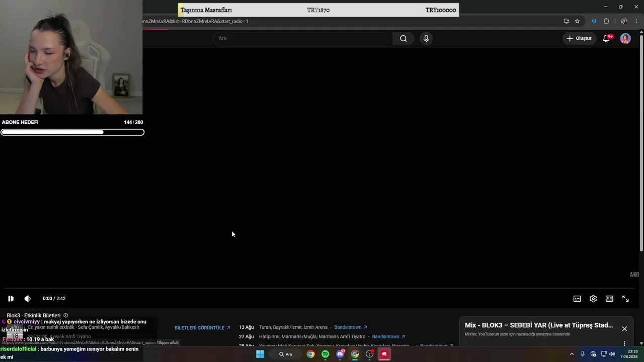Open OBS Studio from the taskbar
This screenshot has width=644, height=362.
(x=370, y=354)
